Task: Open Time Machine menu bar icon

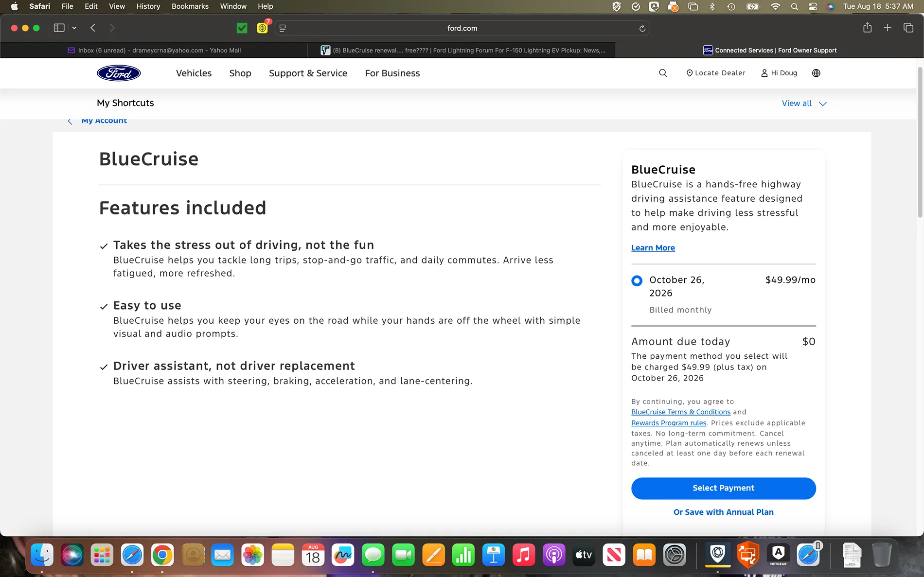Action: coord(731,6)
